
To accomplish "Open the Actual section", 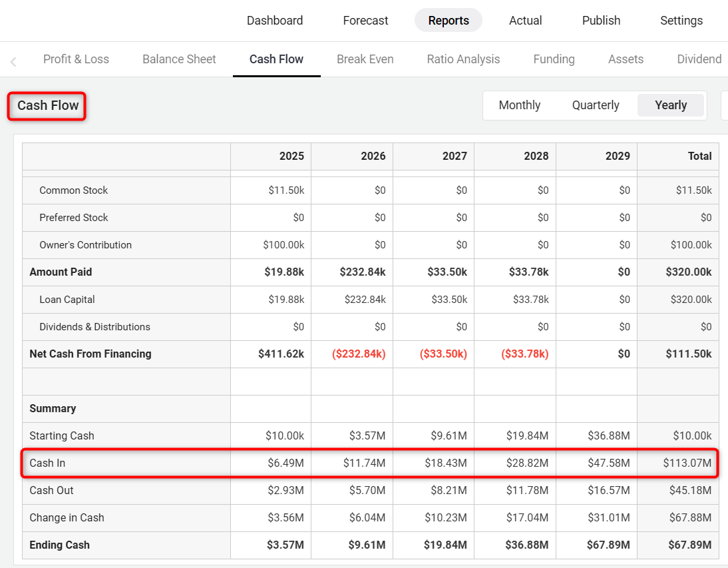I will pos(525,21).
